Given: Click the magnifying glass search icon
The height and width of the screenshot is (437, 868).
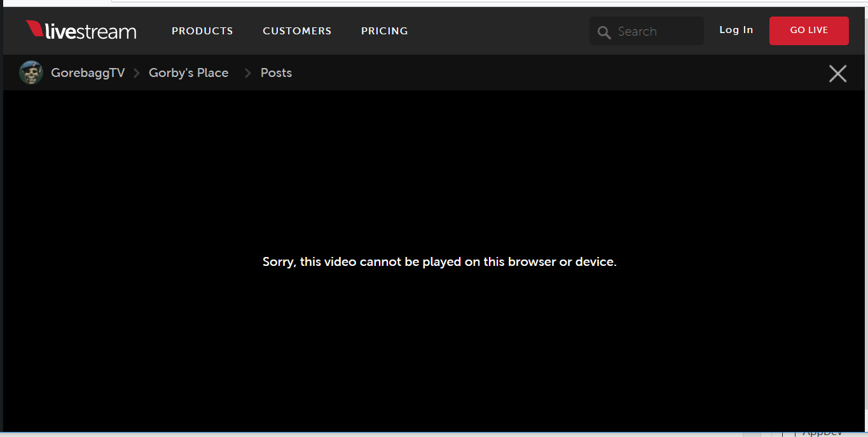Looking at the screenshot, I should coord(604,32).
